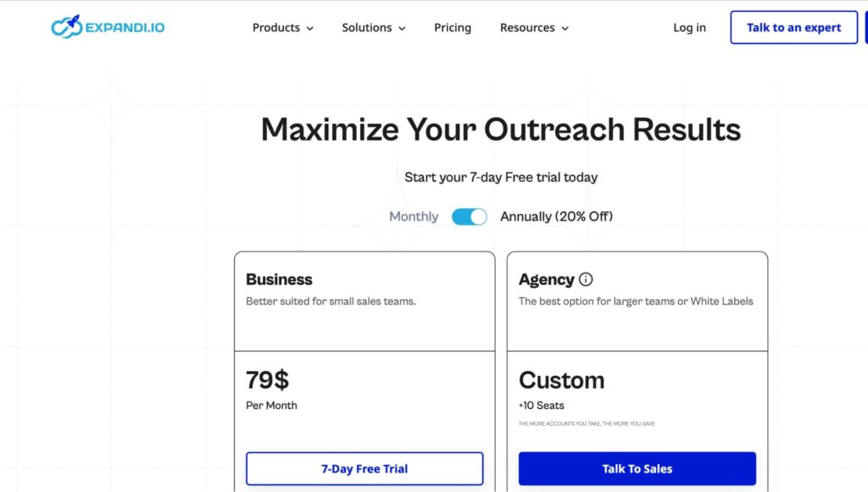Viewport: 868px width, 492px height.
Task: Expand the Products dropdown menu
Action: 282,28
